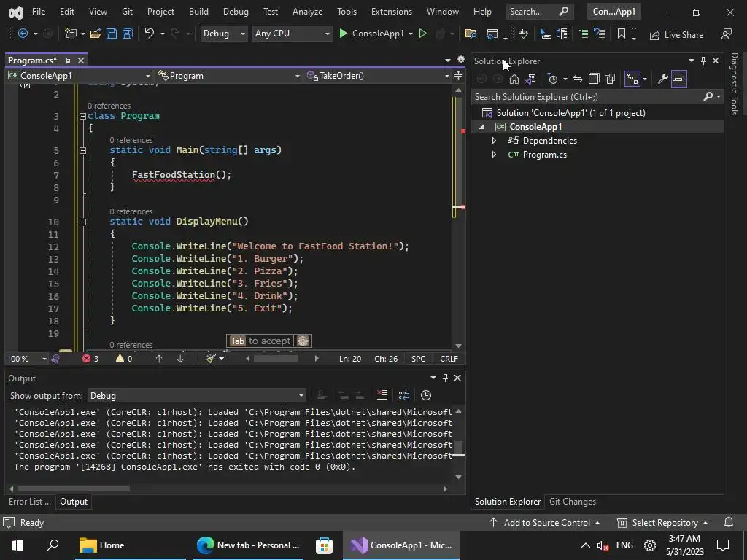The height and width of the screenshot is (560, 747).
Task: Open the Build menu
Action: point(198,12)
